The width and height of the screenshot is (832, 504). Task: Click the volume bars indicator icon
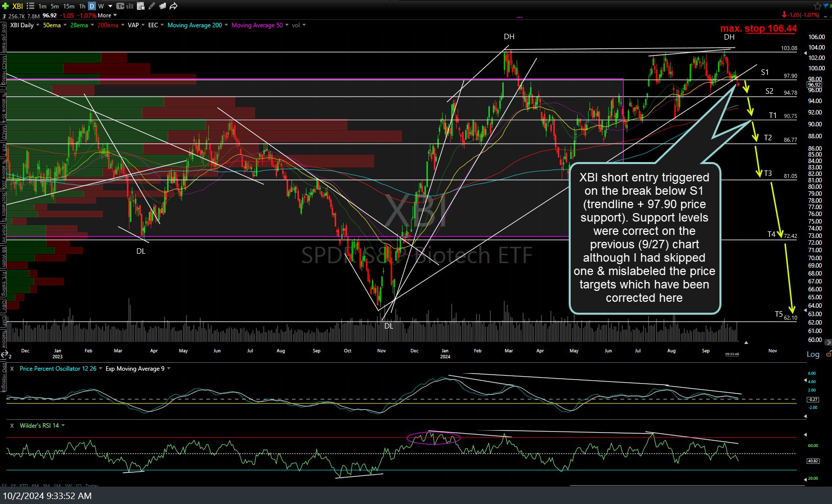pos(129,6)
